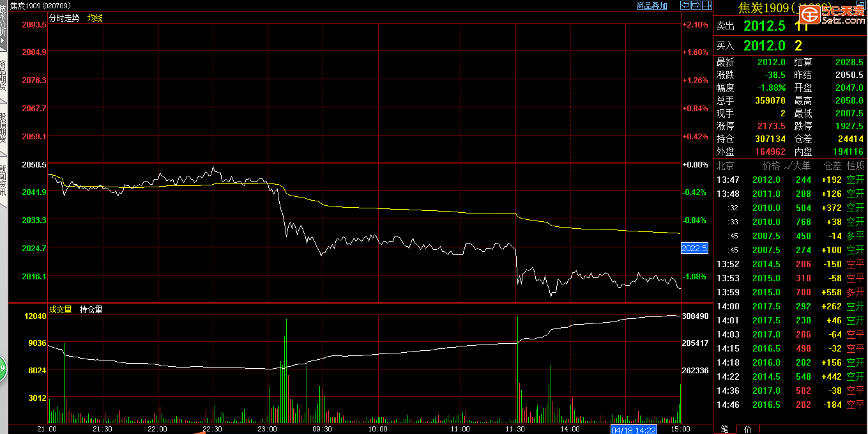Screen dimensions: 868x434
Task: Select the 14:18 trade row
Action: 790,362
